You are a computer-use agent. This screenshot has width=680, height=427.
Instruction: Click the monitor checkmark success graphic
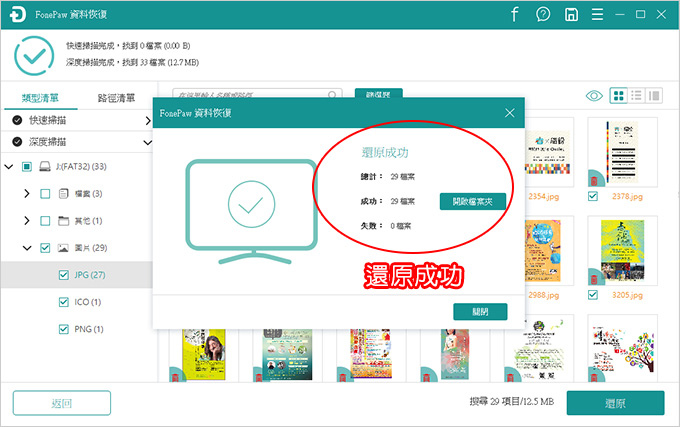(252, 212)
